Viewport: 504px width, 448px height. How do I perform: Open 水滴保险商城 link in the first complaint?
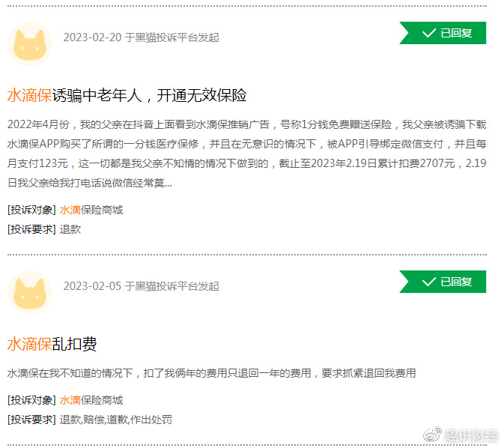91,210
